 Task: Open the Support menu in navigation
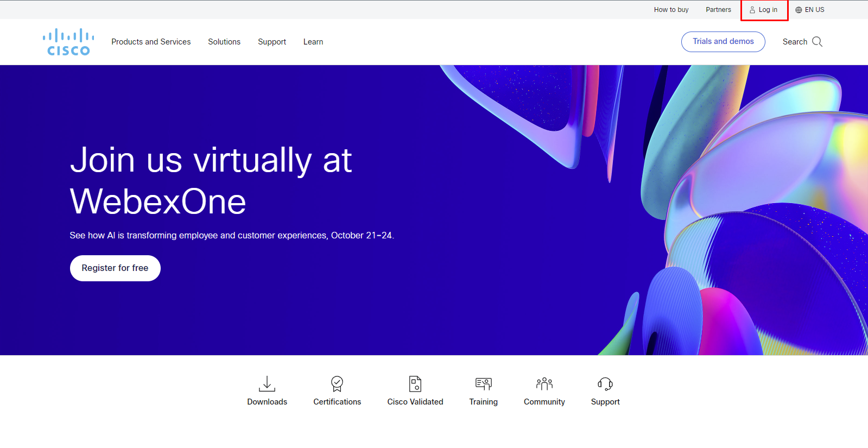(272, 42)
